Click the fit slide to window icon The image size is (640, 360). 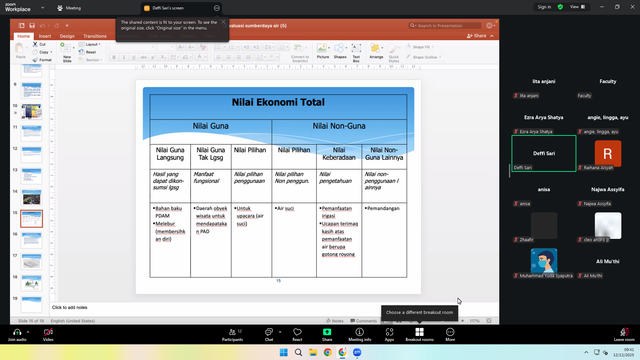(489, 321)
